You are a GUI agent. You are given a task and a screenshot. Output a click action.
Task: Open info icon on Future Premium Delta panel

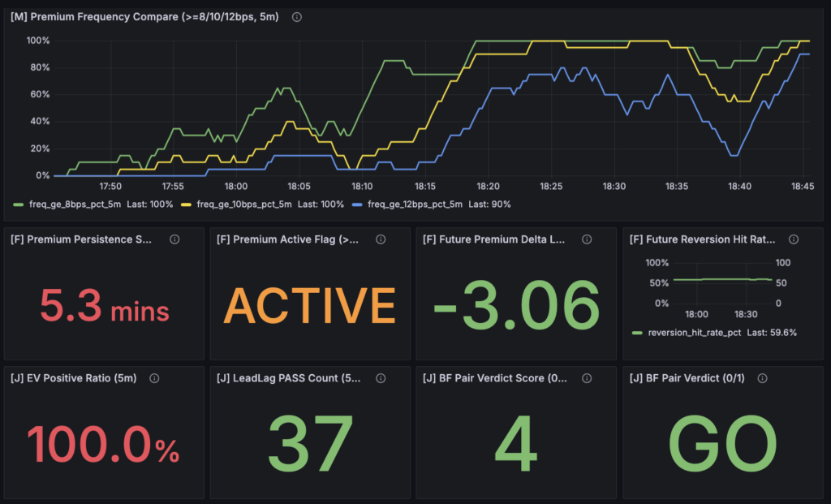point(588,239)
